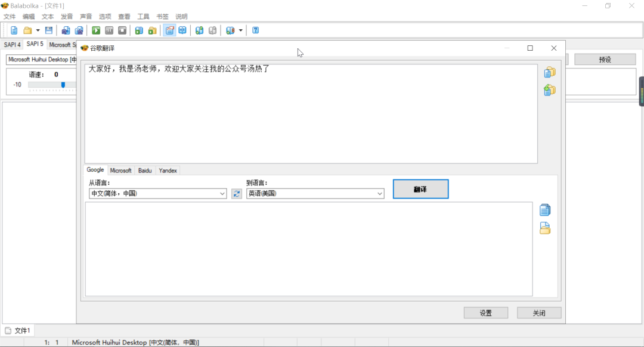Image resolution: width=644 pixels, height=347 pixels.
Task: Click inside the translation output box
Action: point(309,249)
